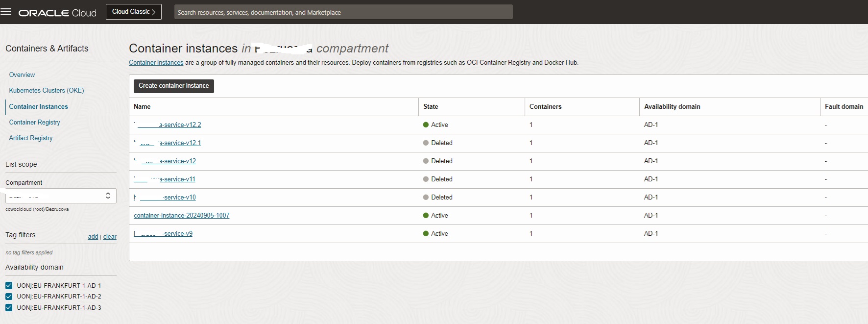This screenshot has height=324, width=868.
Task: Open the instance ending in service-v9
Action: pyautogui.click(x=163, y=234)
